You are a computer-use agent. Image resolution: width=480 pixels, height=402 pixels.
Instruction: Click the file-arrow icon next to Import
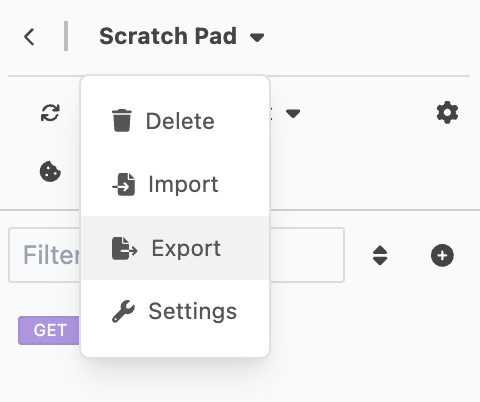click(124, 184)
